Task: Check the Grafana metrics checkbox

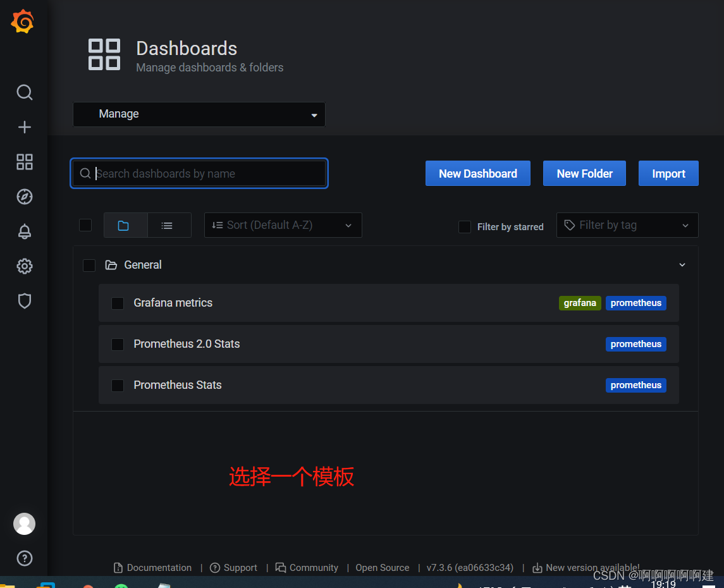Action: point(118,303)
